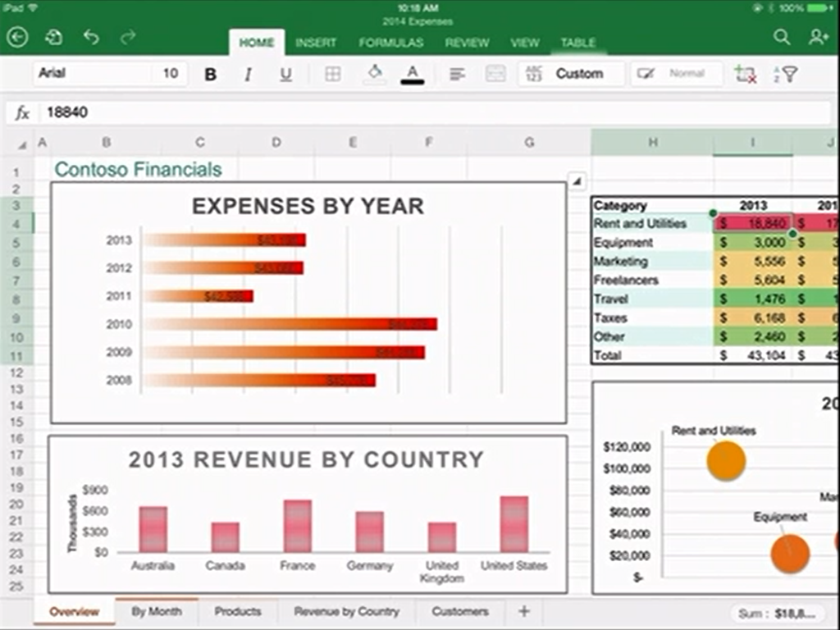Open the font color picker
Viewport: 840px width, 630px height.
click(412, 74)
